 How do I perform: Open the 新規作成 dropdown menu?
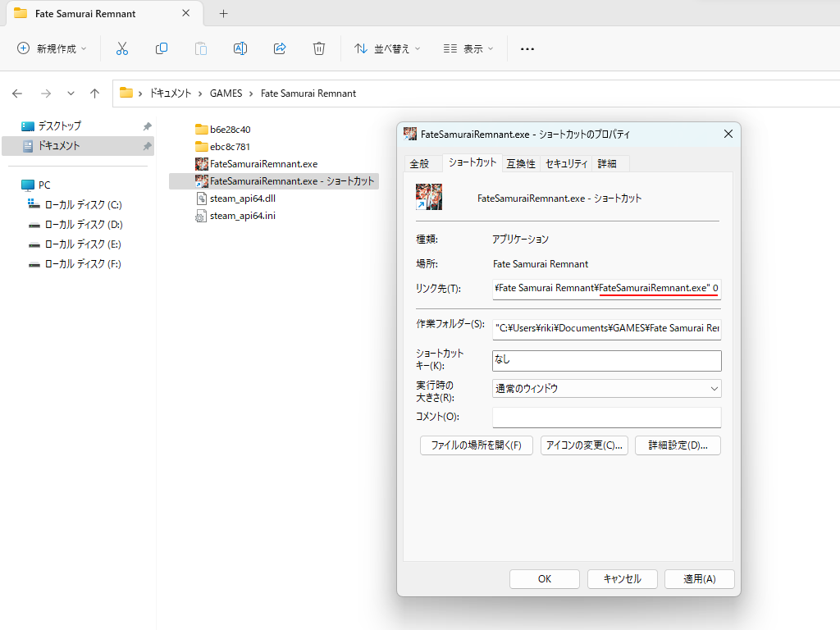(x=52, y=48)
